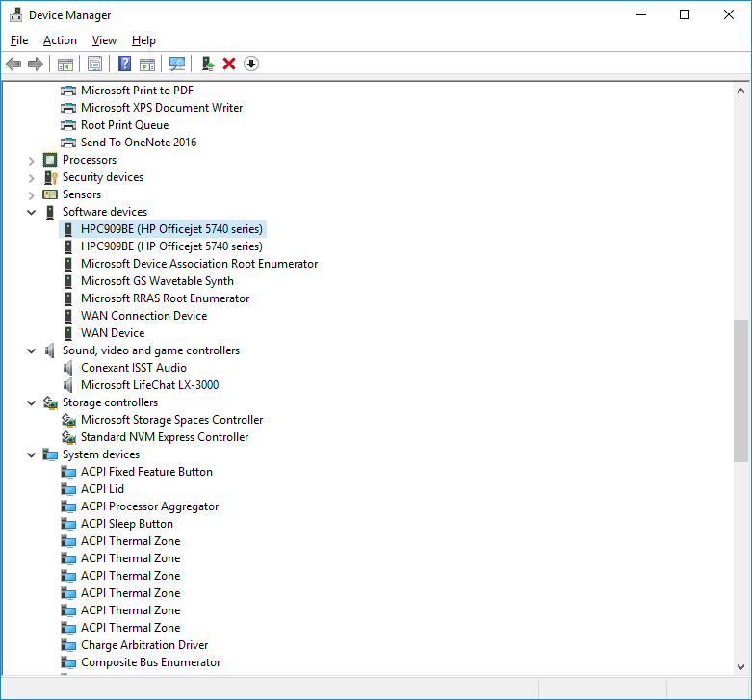The width and height of the screenshot is (752, 700).
Task: Click the Microsoft GS Wavetable Synth icon
Action: point(68,281)
